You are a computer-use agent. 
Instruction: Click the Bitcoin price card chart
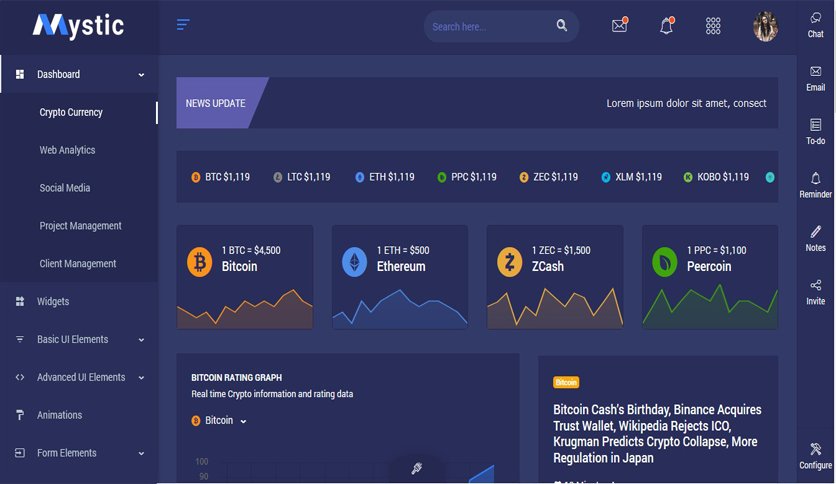pyautogui.click(x=245, y=309)
